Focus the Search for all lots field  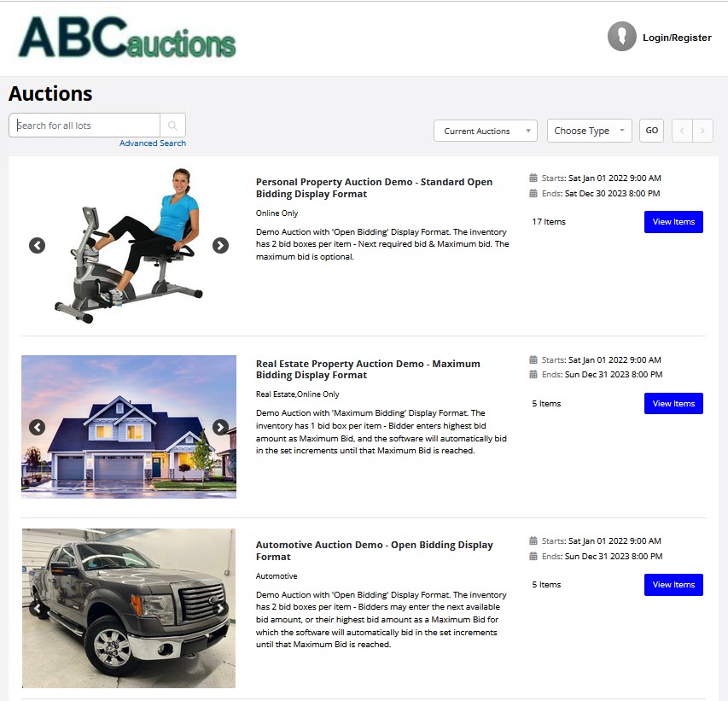[x=84, y=126]
